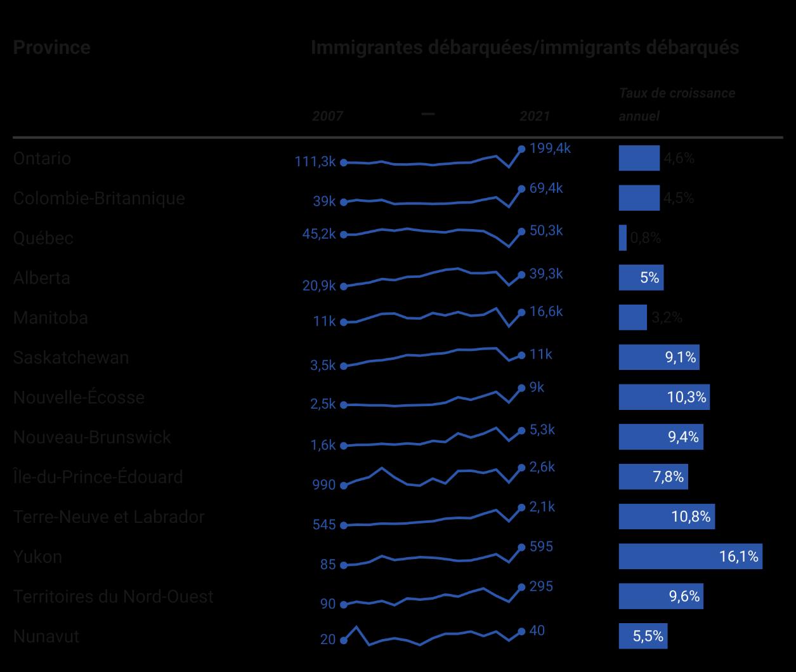Click the Yukon 16,1% growth bar
796x672 pixels.
[x=691, y=557]
